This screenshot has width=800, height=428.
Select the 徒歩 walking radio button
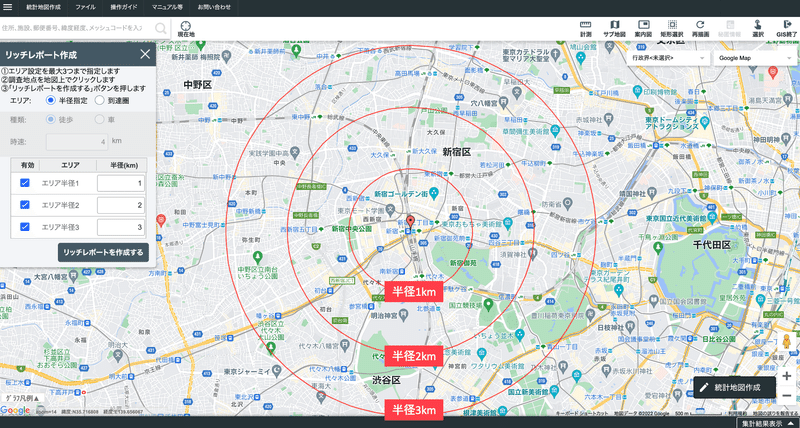pos(51,119)
